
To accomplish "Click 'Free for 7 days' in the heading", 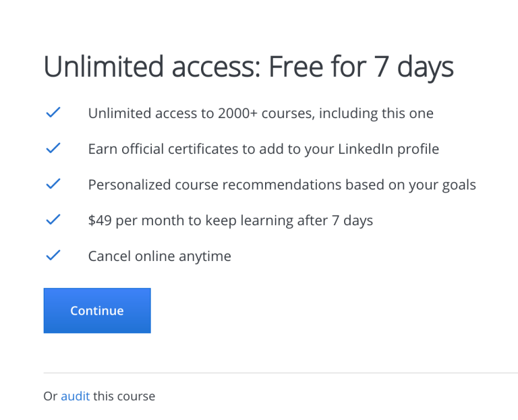I will [x=360, y=67].
